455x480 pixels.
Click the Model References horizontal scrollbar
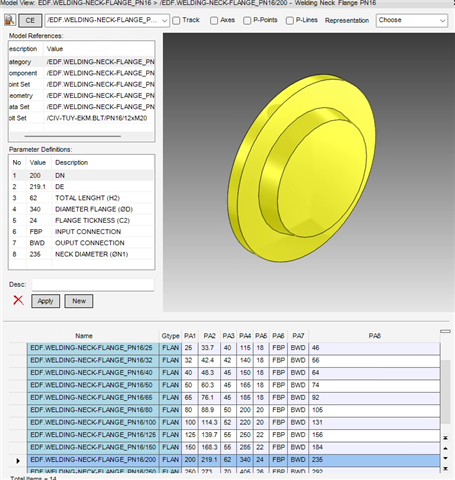[73, 136]
